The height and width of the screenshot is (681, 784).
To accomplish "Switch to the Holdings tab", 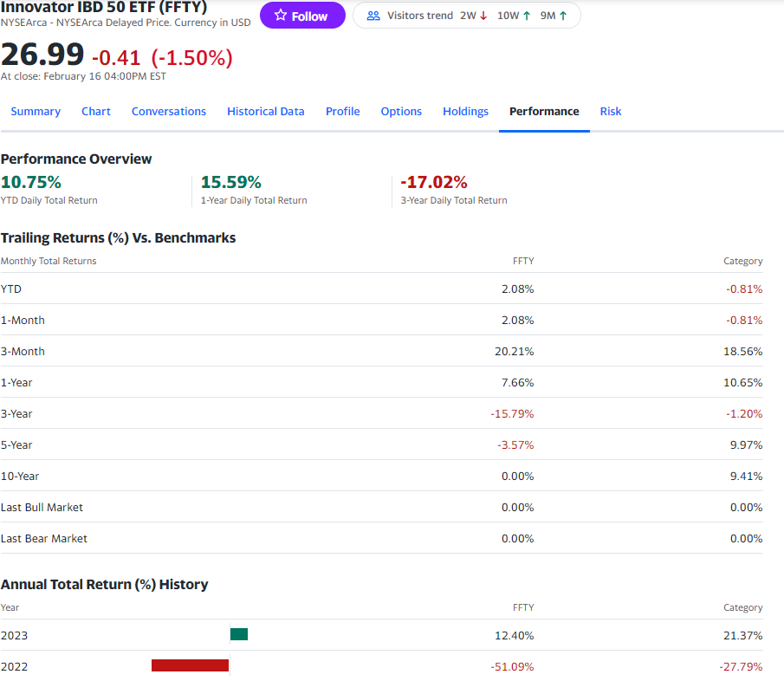I will (x=465, y=111).
